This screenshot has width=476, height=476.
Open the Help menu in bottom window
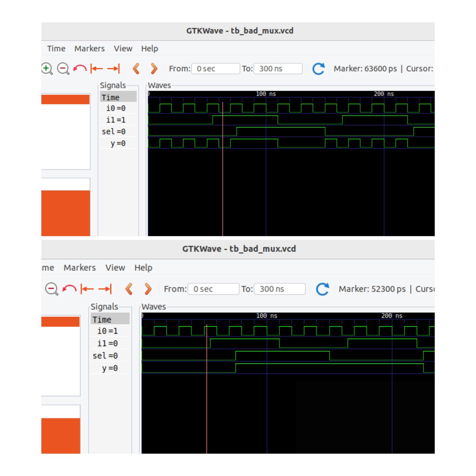[x=144, y=268]
